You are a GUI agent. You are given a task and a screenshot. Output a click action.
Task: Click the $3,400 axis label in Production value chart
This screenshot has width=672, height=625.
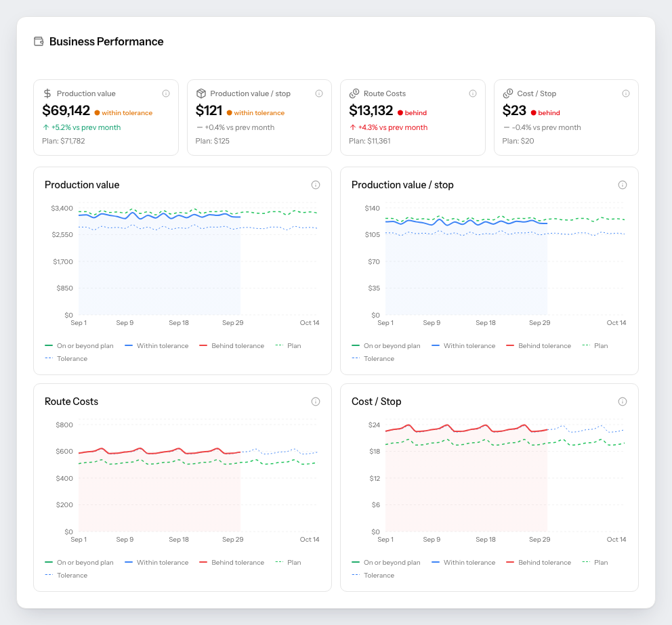[62, 208]
